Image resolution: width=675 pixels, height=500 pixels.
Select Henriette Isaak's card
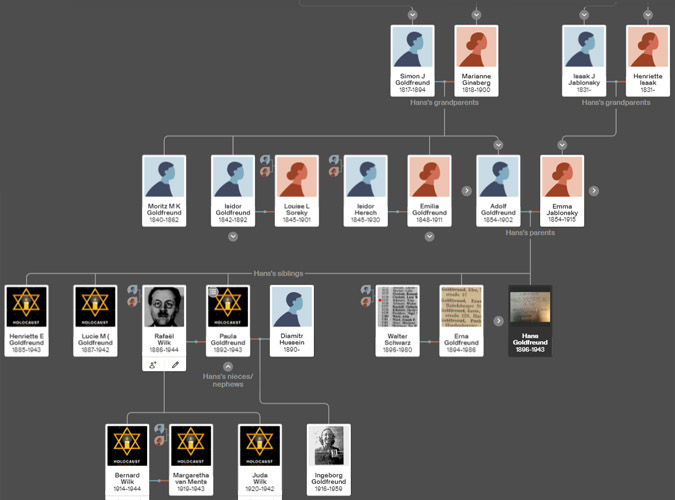(648, 61)
